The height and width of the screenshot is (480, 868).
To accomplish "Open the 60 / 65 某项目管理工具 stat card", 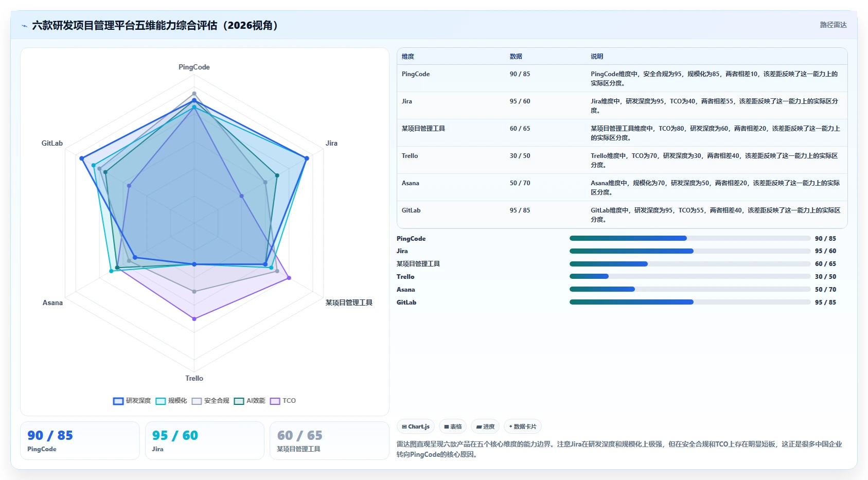I will pos(329,440).
